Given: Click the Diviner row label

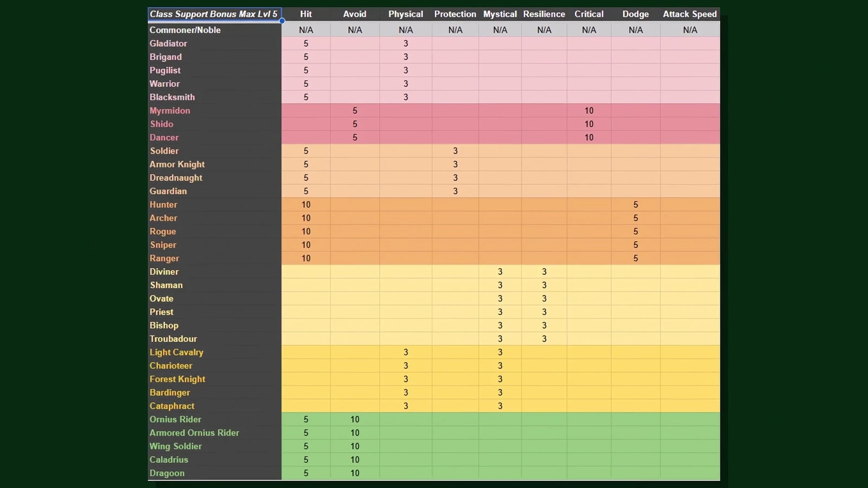Looking at the screenshot, I should 164,272.
